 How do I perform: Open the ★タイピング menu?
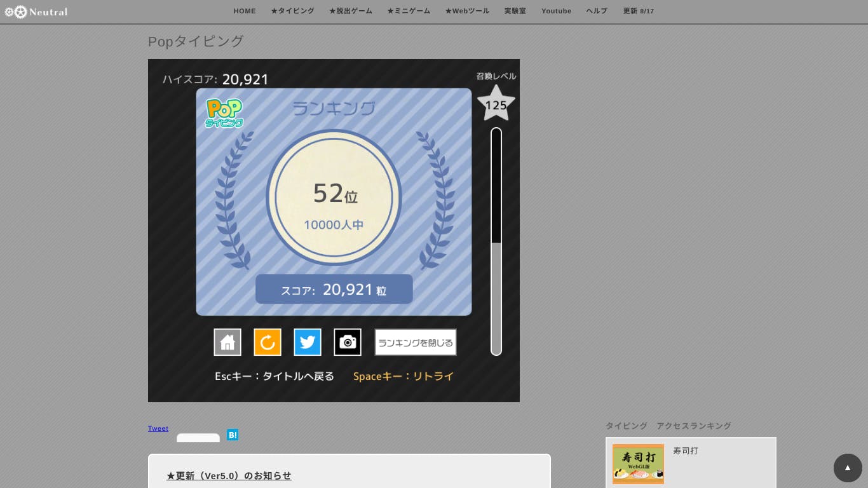click(292, 11)
